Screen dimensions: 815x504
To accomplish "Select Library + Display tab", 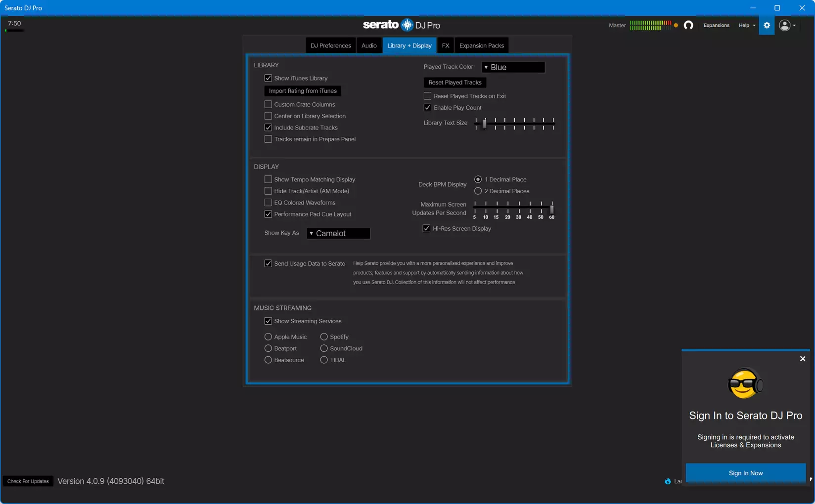I will click(x=409, y=45).
